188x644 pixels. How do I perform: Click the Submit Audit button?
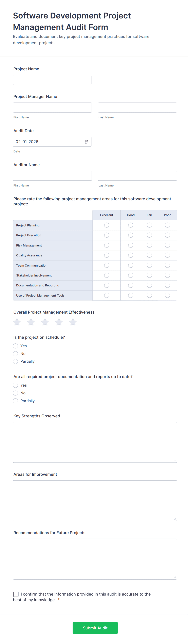(x=95, y=628)
